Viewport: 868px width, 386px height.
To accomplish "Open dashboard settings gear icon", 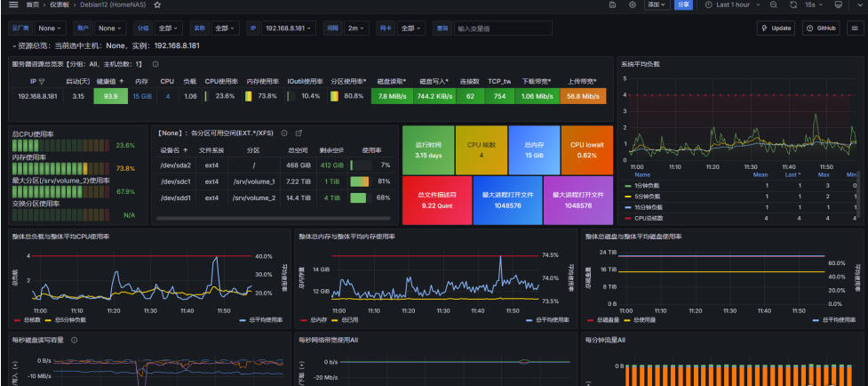I will [633, 4].
